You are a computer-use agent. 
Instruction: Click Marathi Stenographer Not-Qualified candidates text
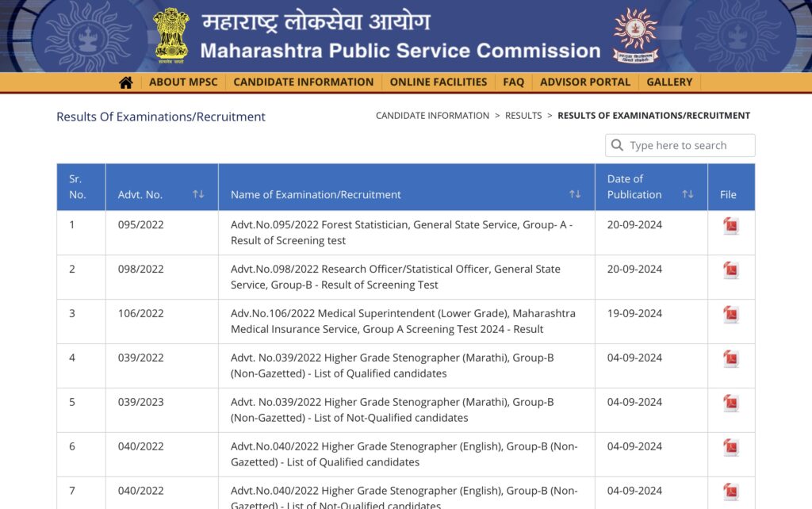(392, 410)
